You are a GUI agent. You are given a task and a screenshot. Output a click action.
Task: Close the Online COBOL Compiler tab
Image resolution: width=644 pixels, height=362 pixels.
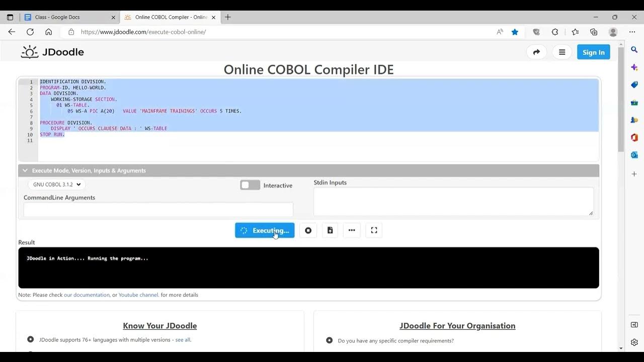click(213, 17)
